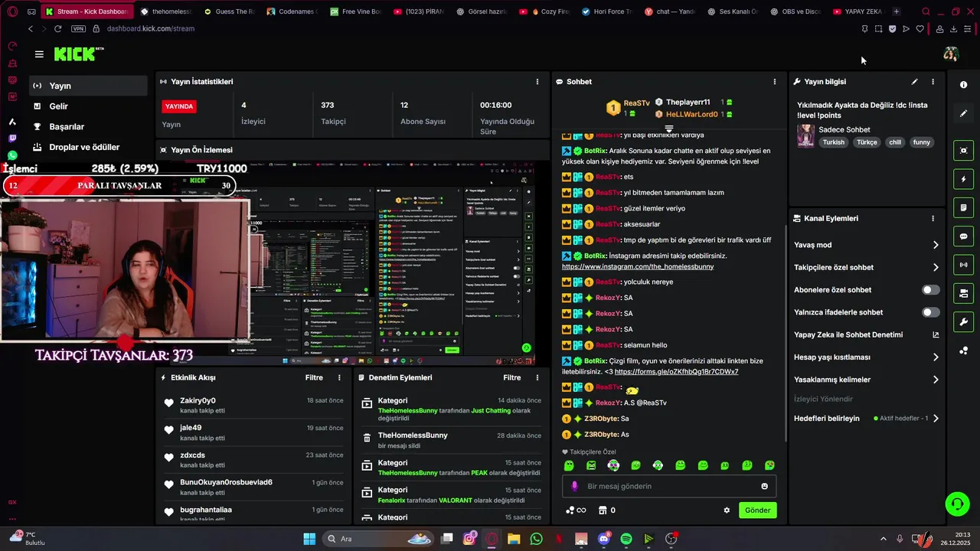
Task: Open the profile avatar at top right
Action: tap(951, 54)
